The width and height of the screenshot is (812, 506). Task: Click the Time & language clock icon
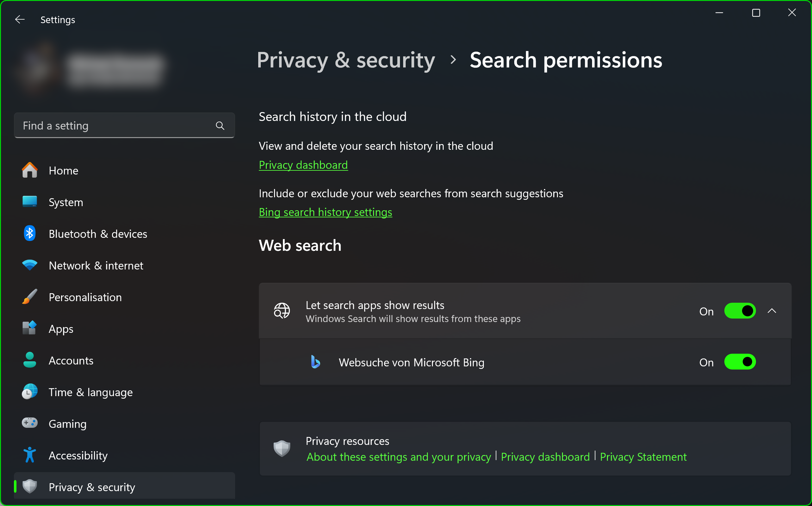pos(30,392)
